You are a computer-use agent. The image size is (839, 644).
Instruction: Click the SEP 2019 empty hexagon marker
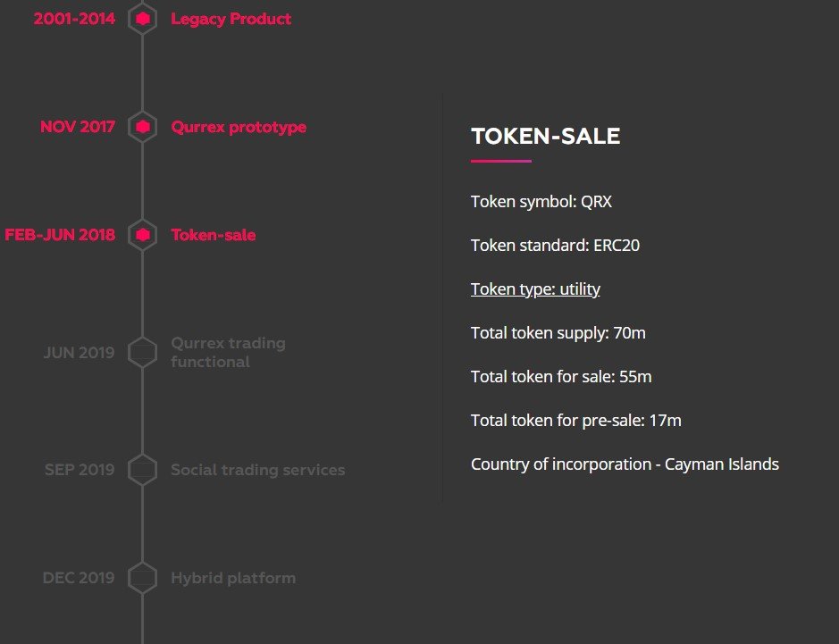[142, 469]
